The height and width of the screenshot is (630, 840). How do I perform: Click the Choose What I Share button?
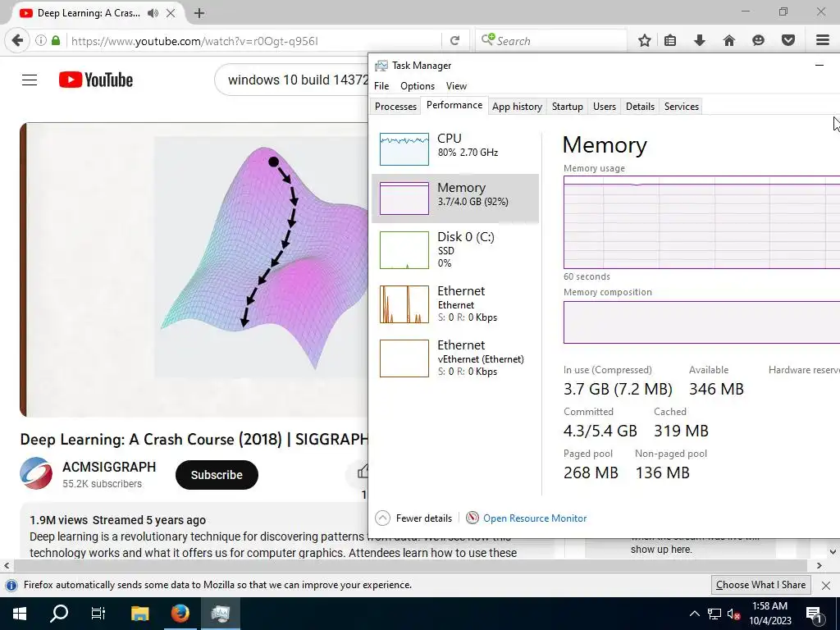click(760, 585)
